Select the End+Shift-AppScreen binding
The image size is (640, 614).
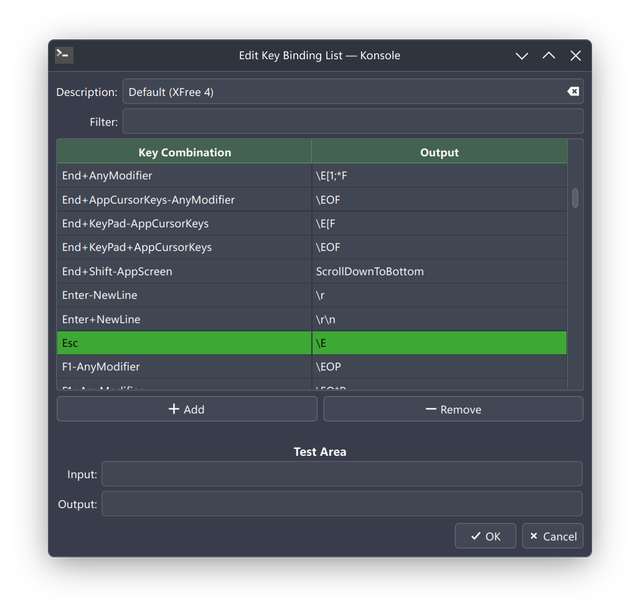[184, 271]
